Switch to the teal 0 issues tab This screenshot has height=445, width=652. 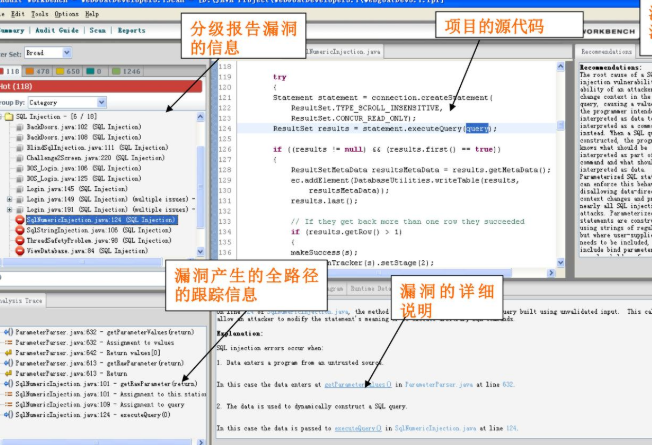point(94,71)
